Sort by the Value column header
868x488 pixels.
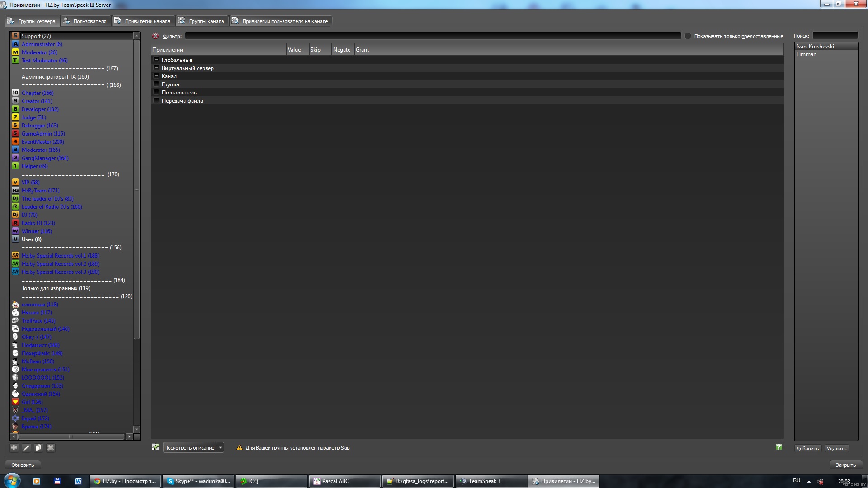[x=297, y=50]
